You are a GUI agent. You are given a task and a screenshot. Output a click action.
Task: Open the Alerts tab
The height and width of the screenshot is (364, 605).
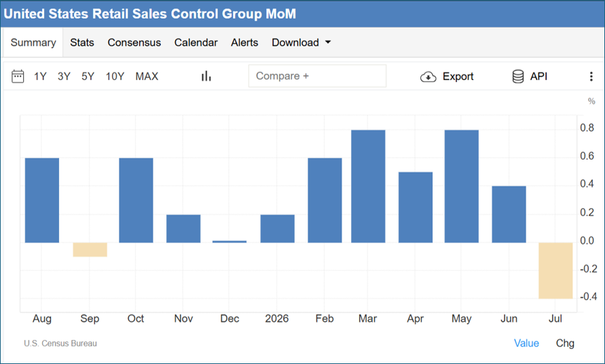tap(244, 43)
